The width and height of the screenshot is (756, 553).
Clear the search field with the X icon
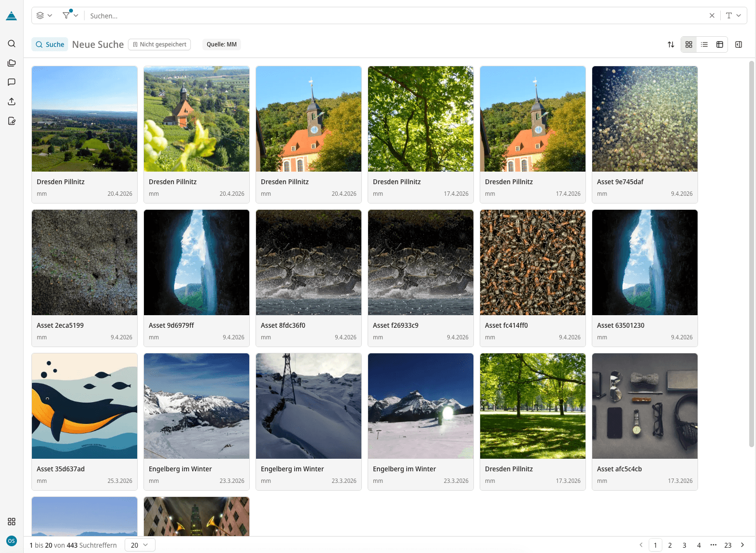712,15
